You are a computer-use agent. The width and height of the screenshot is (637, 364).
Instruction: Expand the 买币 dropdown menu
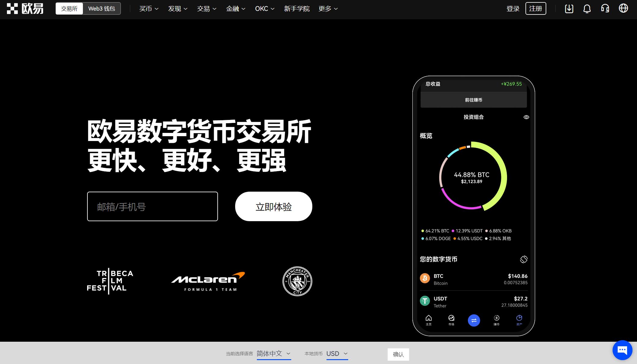coord(147,9)
